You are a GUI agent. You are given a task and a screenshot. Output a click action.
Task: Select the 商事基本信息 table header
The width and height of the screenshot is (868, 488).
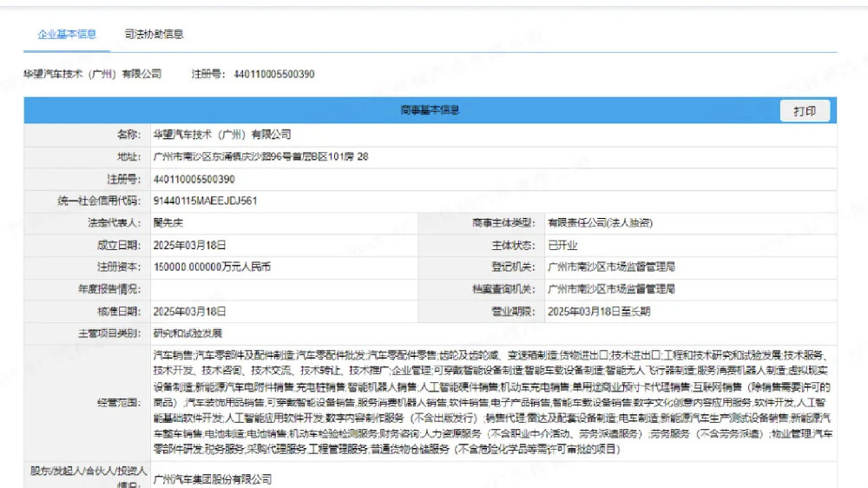point(431,110)
